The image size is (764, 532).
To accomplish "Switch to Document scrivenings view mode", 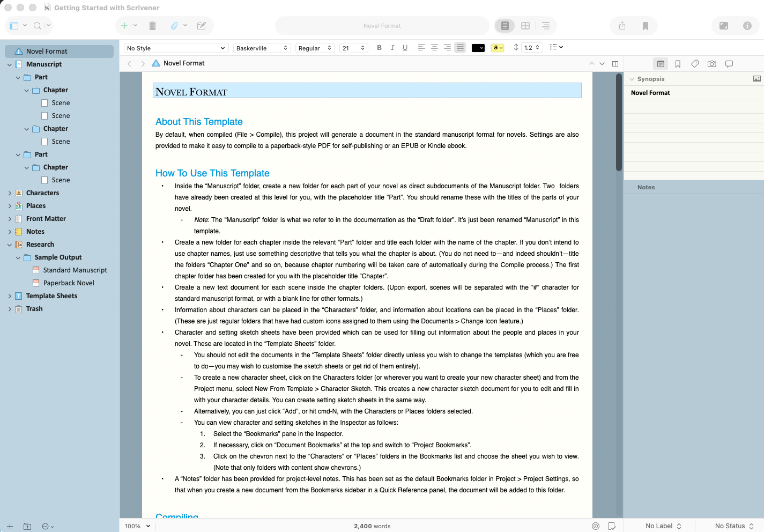I will pos(505,26).
